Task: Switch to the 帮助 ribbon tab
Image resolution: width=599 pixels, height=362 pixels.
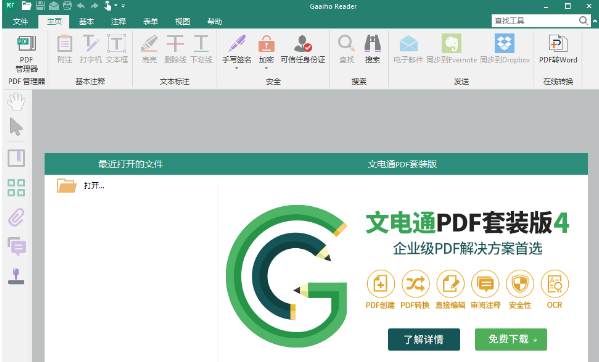Action: (x=215, y=21)
